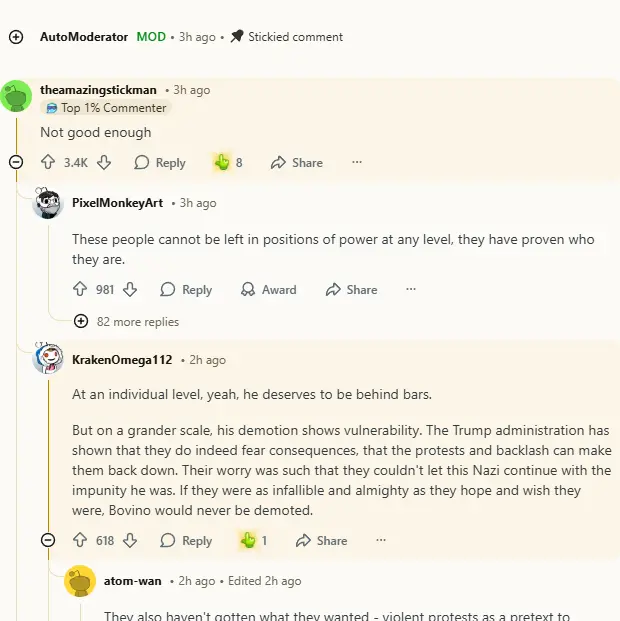
Task: Expand the collapsed AutoModerator comment
Action: 16,37
